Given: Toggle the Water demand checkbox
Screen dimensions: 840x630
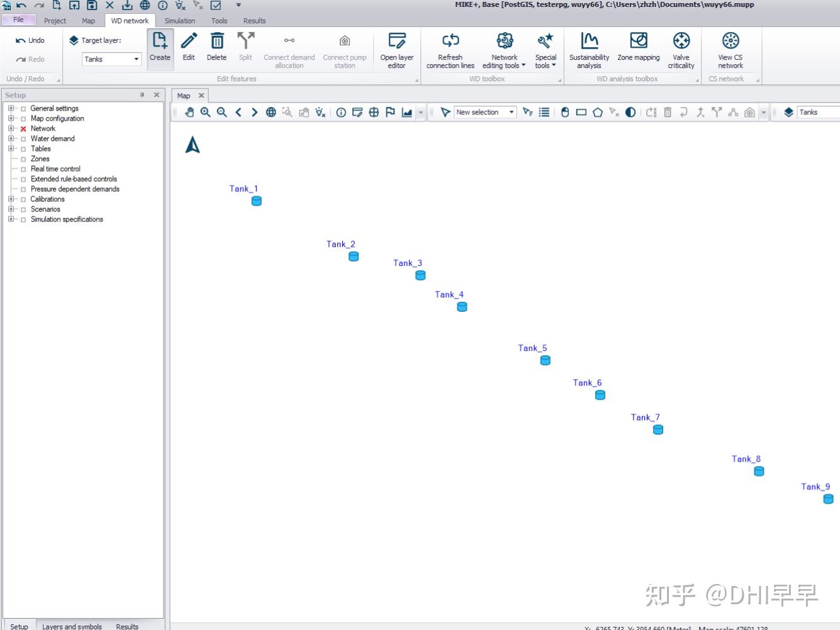Looking at the screenshot, I should point(23,139).
